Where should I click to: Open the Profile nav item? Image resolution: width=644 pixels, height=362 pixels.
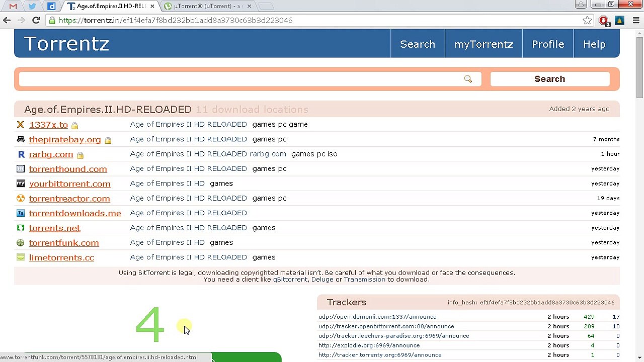(x=548, y=44)
